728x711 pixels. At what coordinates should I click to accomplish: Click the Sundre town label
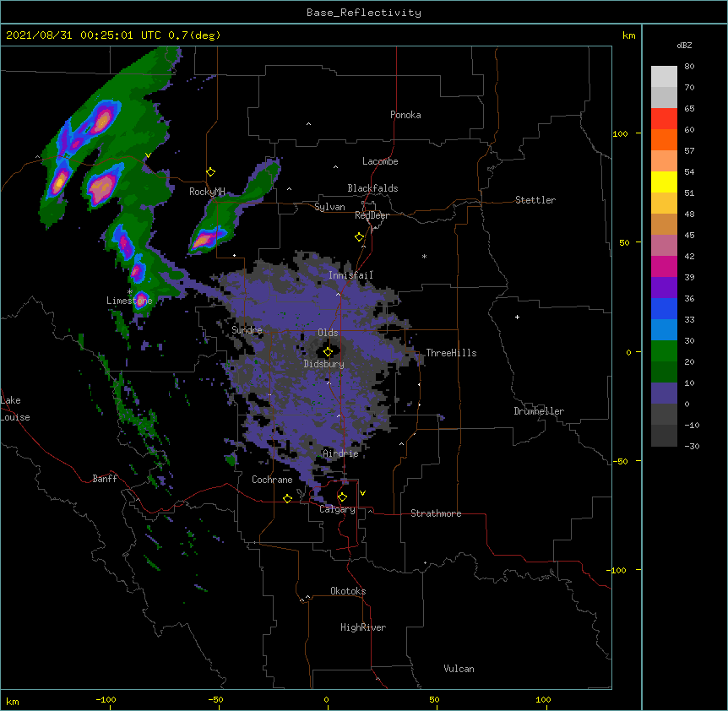[247, 330]
